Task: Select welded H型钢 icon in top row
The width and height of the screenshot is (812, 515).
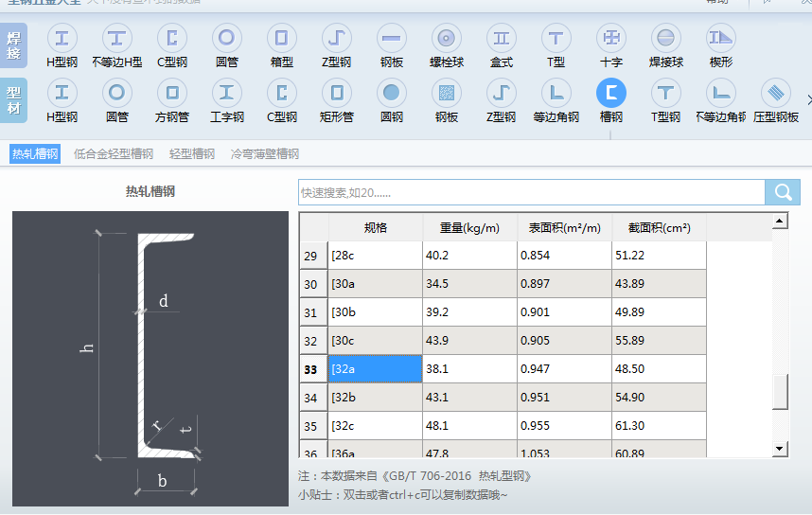Action: click(62, 38)
